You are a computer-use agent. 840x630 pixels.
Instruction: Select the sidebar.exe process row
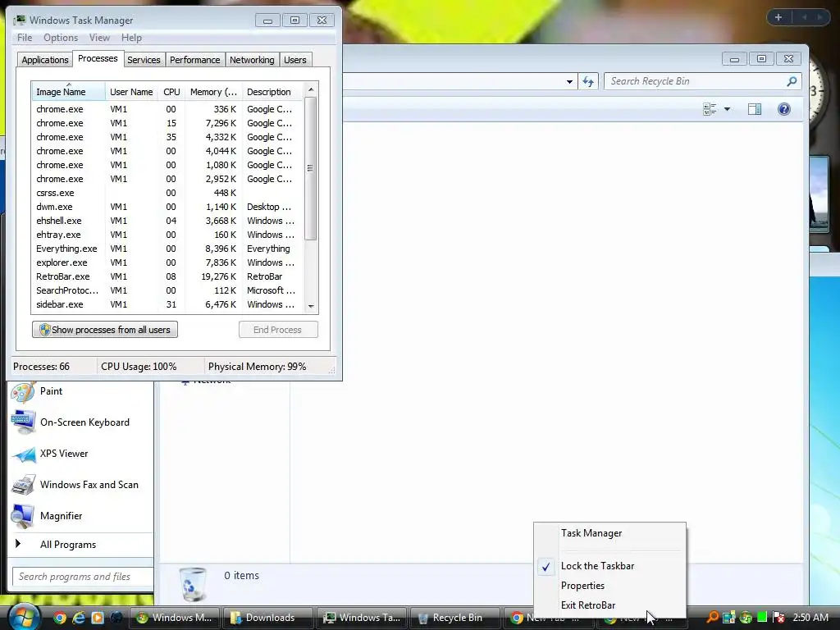[167, 304]
